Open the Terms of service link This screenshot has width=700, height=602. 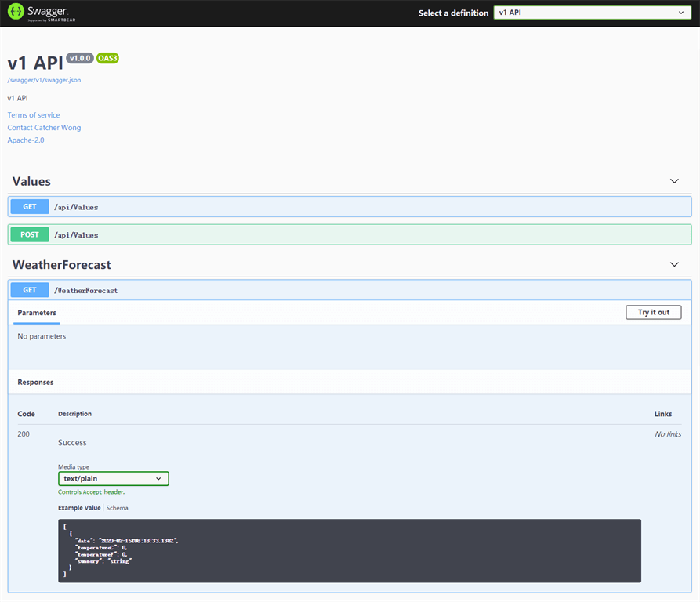click(34, 114)
